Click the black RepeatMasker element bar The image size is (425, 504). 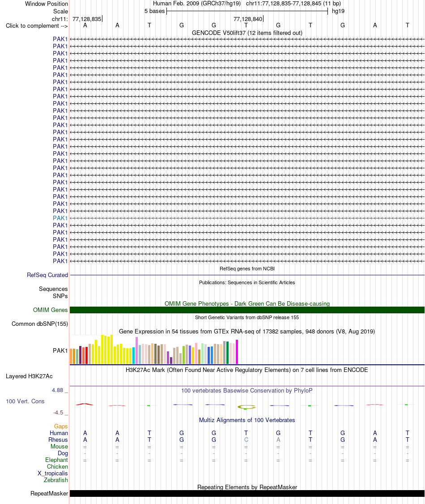tap(247, 493)
